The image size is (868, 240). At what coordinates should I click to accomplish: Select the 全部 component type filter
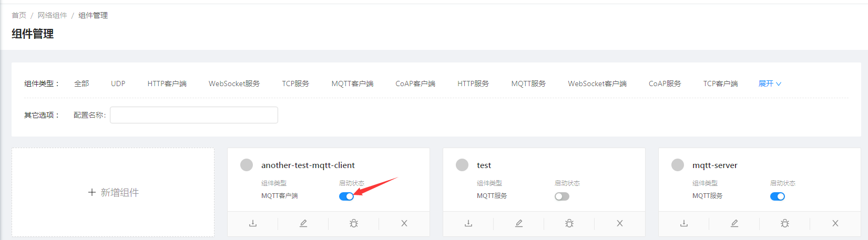(81, 84)
